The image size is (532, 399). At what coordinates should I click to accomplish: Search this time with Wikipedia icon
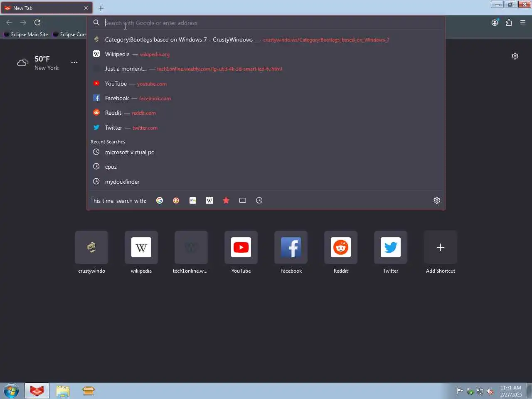pyautogui.click(x=209, y=200)
